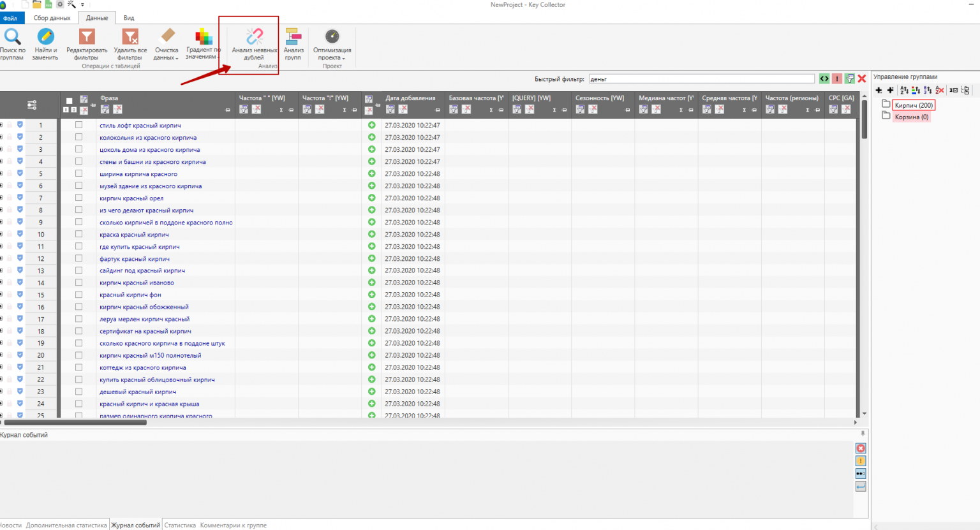
Task: Switch to Вид ribbon tab
Action: pos(129,18)
